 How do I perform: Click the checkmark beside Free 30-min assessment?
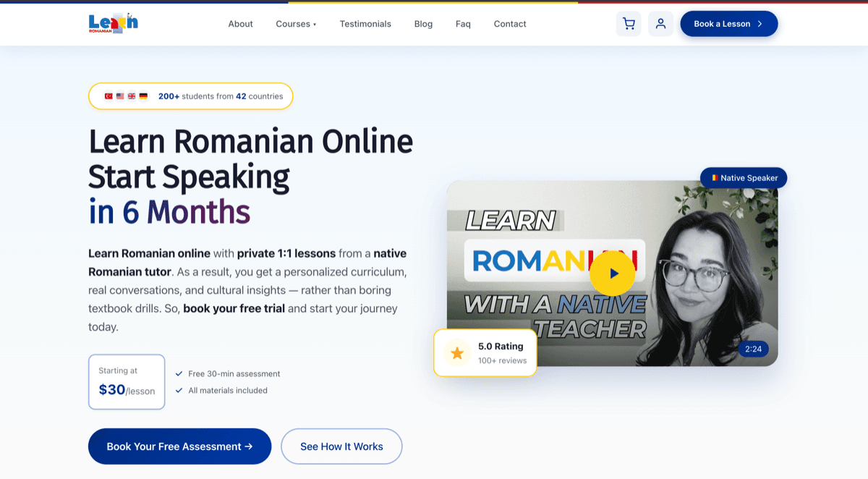coord(179,373)
